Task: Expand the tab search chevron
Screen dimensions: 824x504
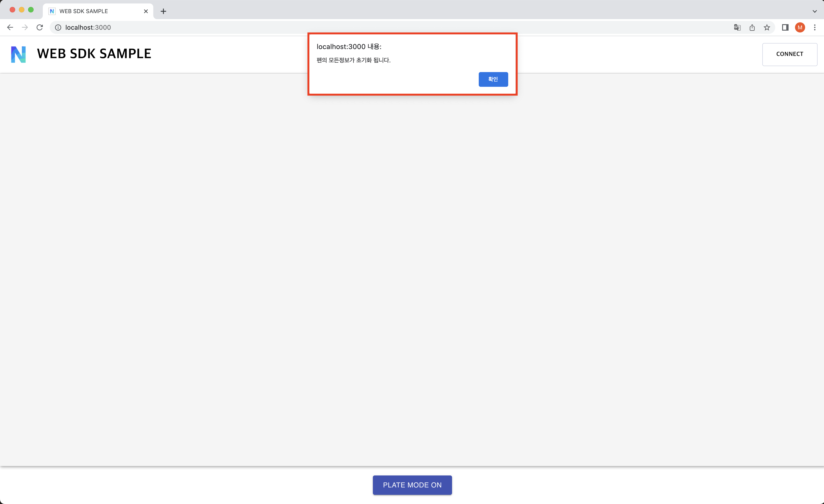Action: [x=815, y=11]
